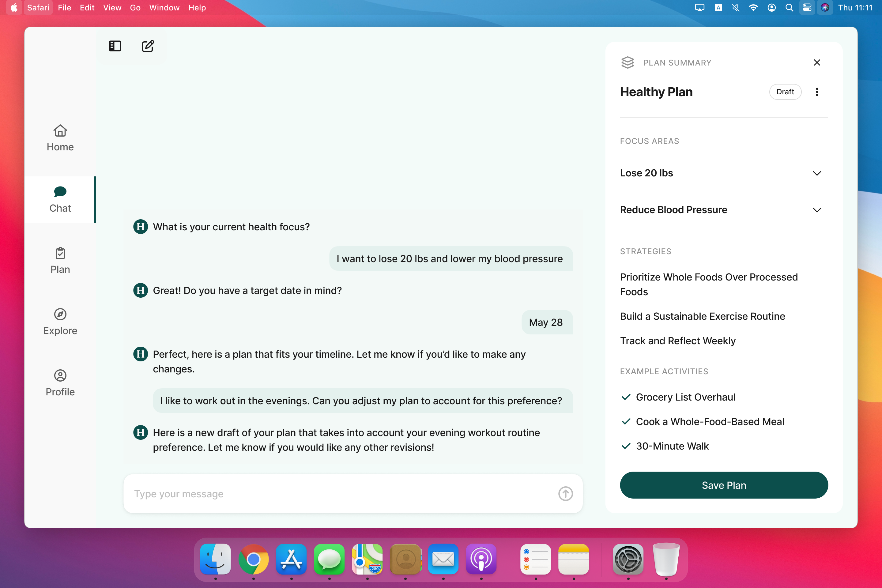
Task: Open Control Center in menu bar
Action: coord(807,7)
